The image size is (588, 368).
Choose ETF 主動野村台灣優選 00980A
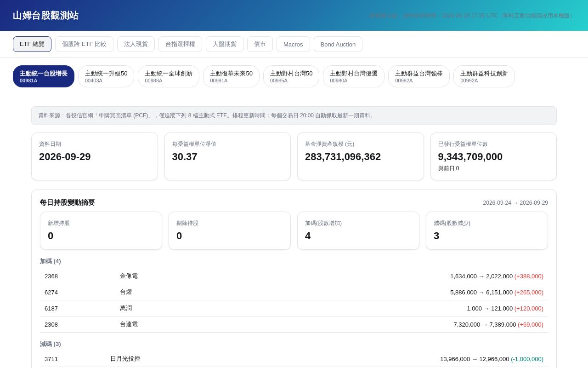click(354, 76)
